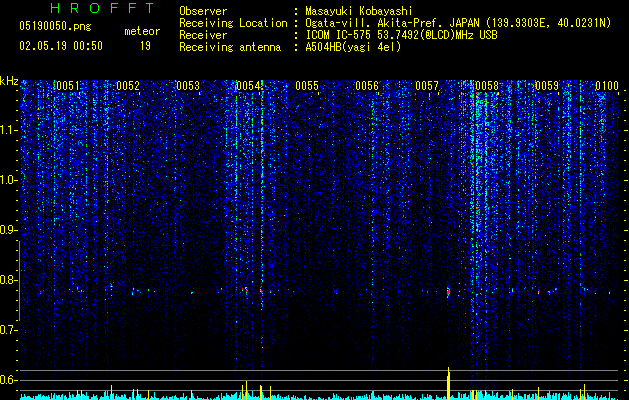Click the tallest yellow peak in bottom graph
The height and width of the screenshot is (400, 629).
click(448, 383)
